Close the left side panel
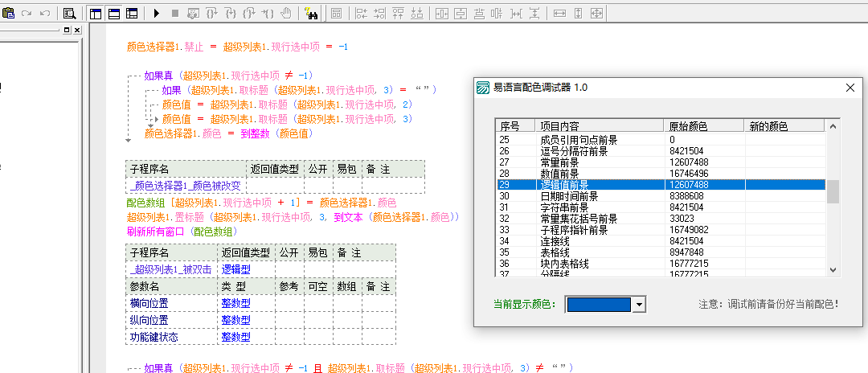This screenshot has width=868, height=373. pyautogui.click(x=77, y=31)
